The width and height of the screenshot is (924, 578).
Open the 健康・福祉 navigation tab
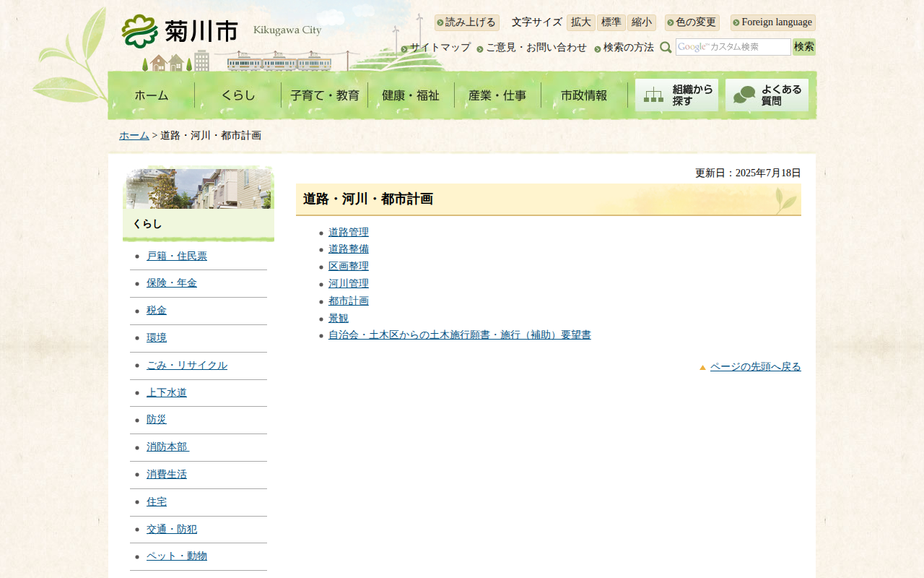pos(411,95)
